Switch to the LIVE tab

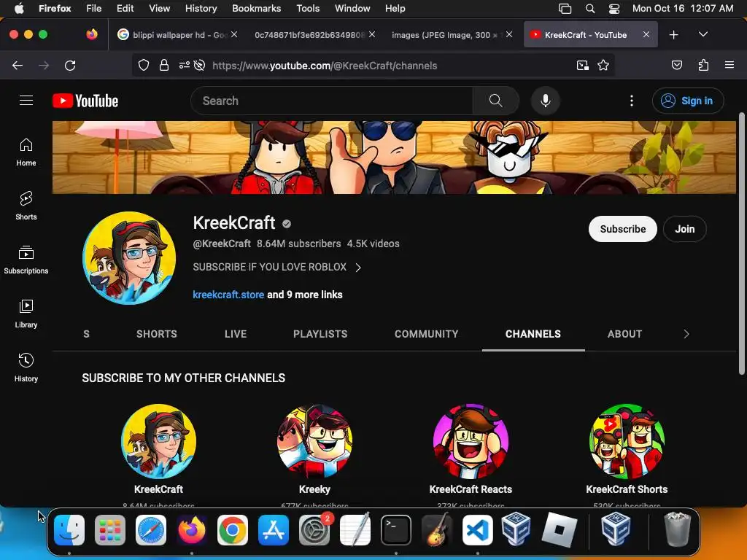tap(236, 334)
